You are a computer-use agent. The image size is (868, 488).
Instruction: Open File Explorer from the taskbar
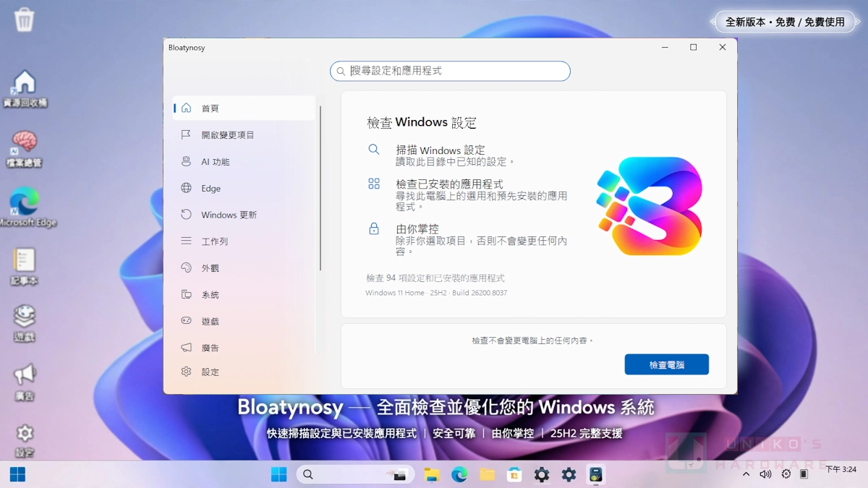(x=432, y=474)
